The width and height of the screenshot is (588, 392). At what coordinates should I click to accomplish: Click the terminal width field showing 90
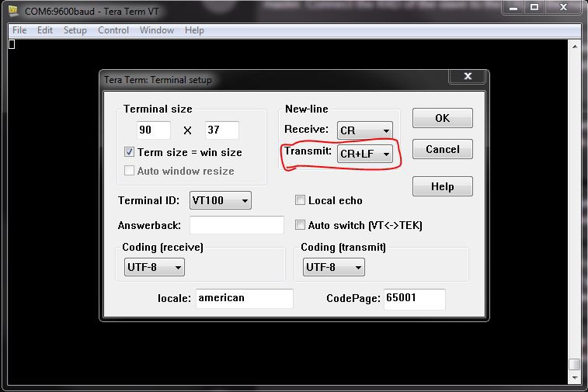click(x=154, y=130)
